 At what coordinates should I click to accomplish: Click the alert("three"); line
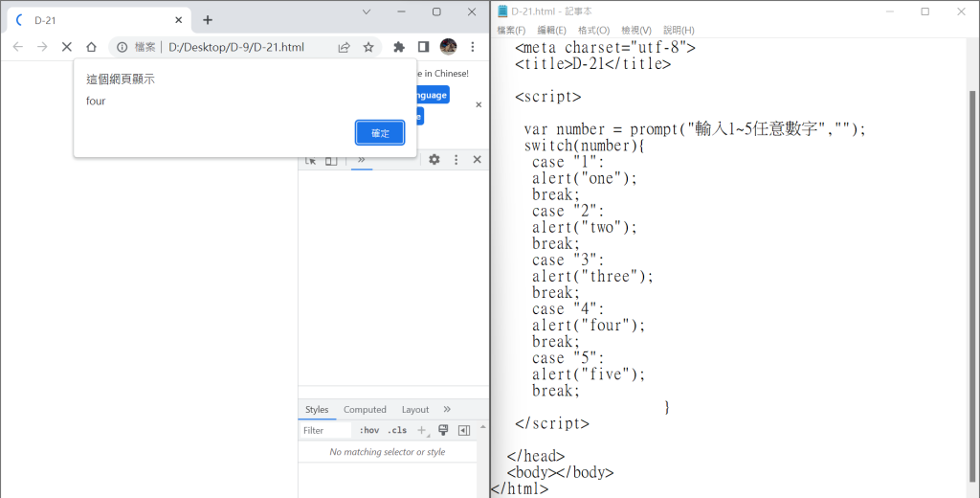[592, 276]
